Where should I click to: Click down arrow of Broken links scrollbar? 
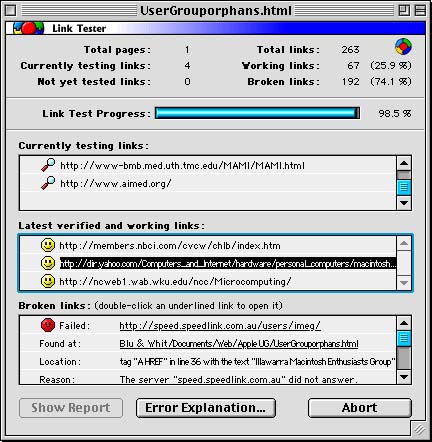point(404,377)
